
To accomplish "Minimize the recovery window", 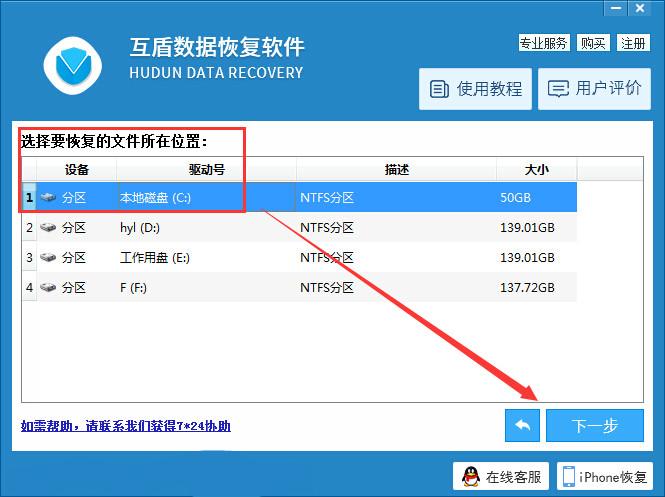I will 616,8.
